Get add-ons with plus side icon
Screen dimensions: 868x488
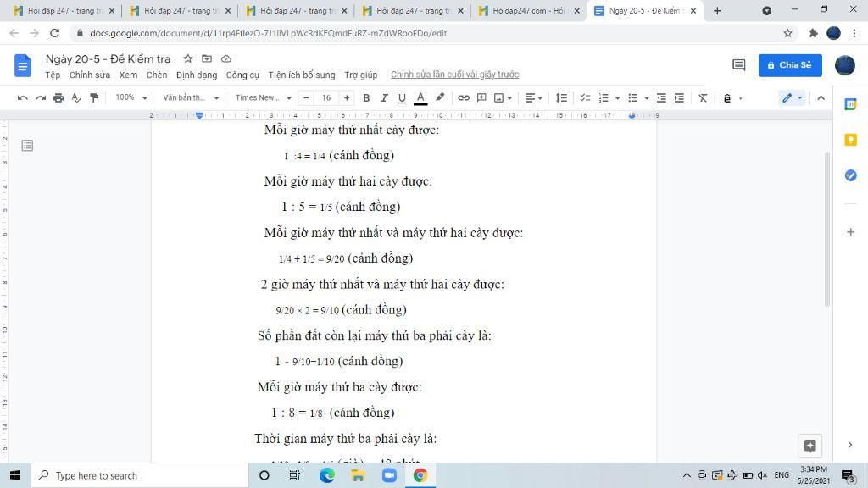click(x=851, y=232)
